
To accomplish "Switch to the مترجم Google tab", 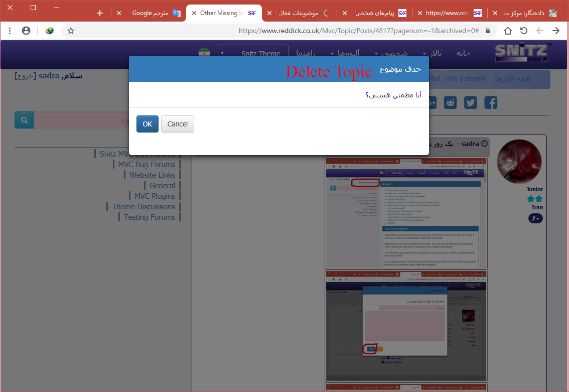I will [151, 13].
